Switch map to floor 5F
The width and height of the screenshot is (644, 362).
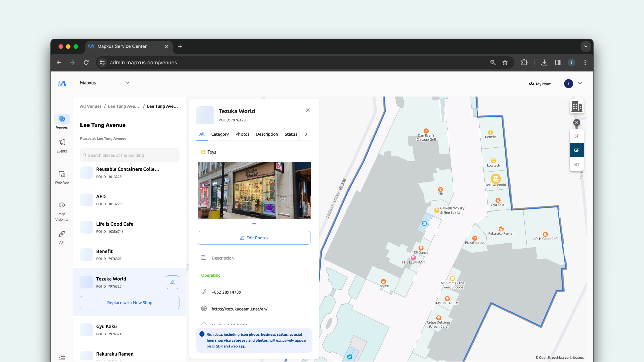coord(577,136)
